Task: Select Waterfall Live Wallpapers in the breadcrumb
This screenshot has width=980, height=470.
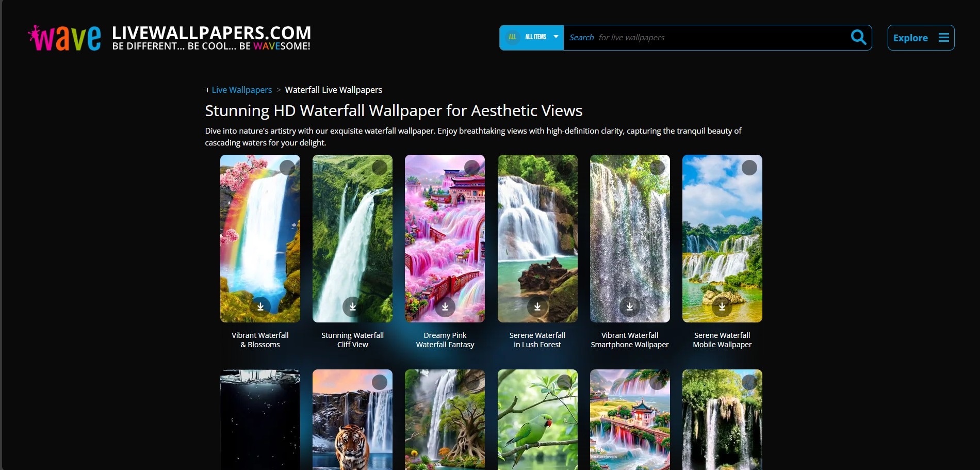Action: coord(334,90)
